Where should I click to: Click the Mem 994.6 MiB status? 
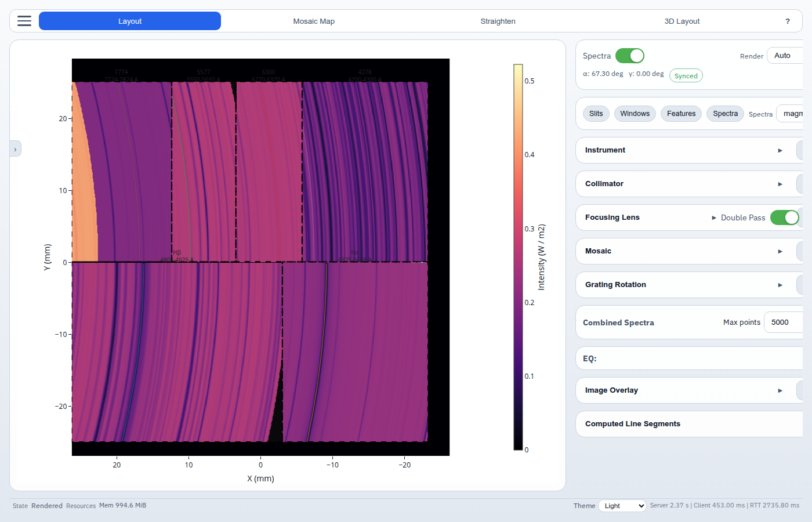tap(122, 506)
